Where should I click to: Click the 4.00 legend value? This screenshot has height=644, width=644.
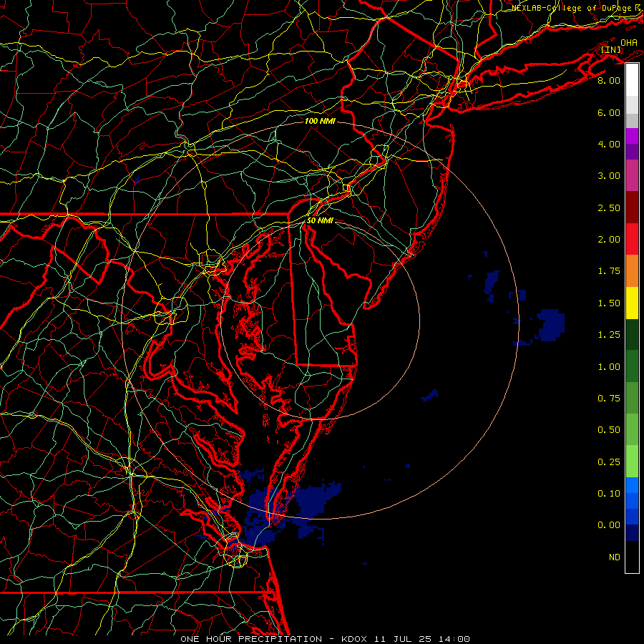coord(609,144)
